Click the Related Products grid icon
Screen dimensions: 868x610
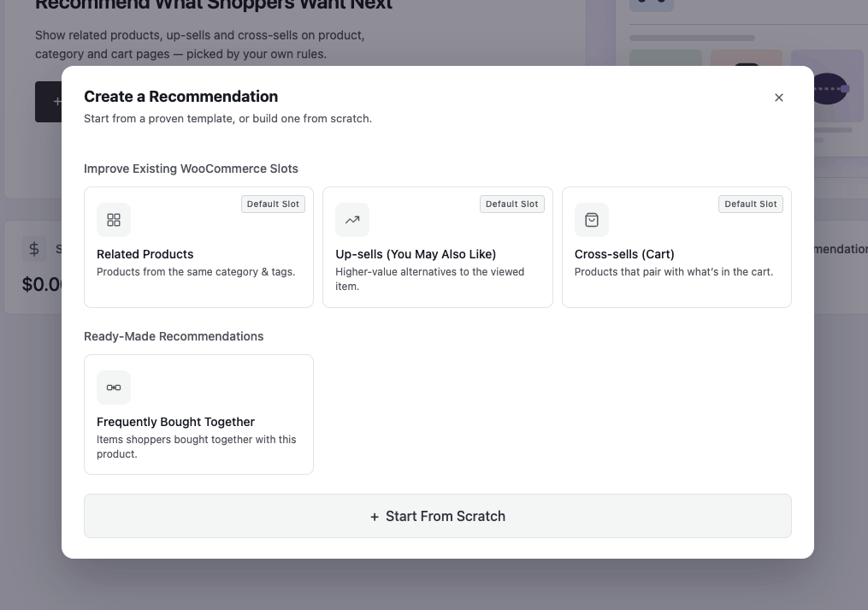tap(114, 220)
